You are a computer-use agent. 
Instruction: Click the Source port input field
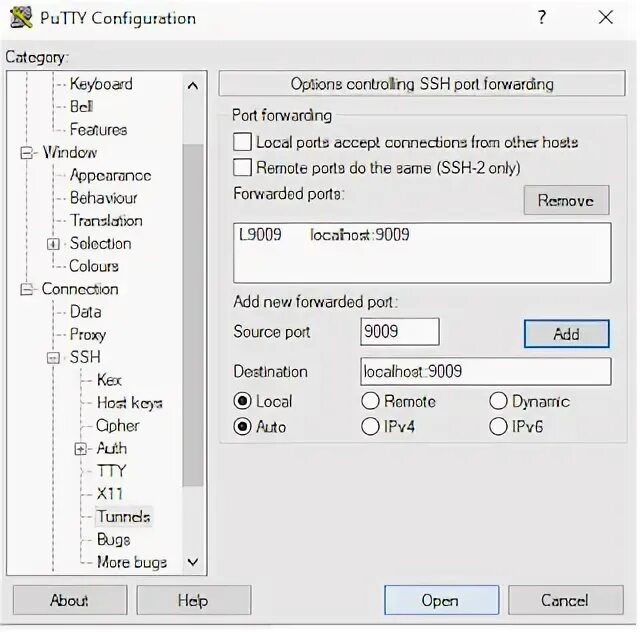pyautogui.click(x=400, y=332)
